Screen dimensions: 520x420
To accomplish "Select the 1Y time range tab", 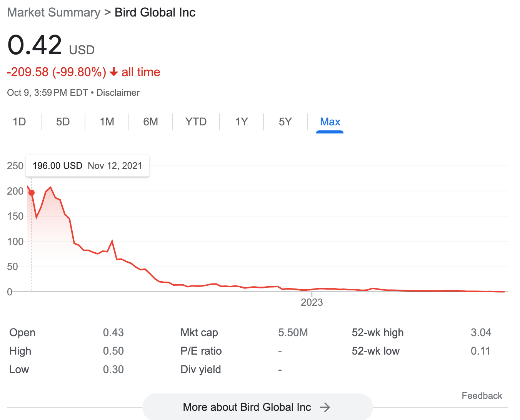I will click(242, 122).
